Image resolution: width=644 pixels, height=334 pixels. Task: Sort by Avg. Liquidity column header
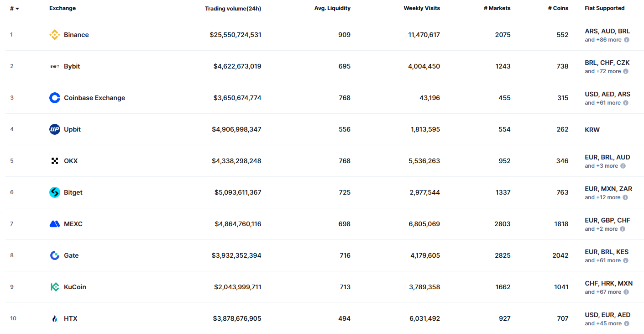pyautogui.click(x=332, y=8)
